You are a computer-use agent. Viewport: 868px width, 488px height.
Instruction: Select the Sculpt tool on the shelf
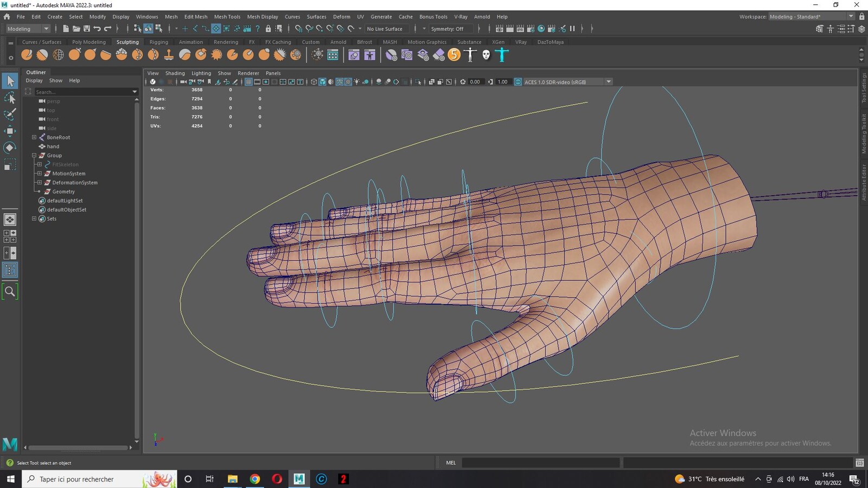tap(27, 54)
